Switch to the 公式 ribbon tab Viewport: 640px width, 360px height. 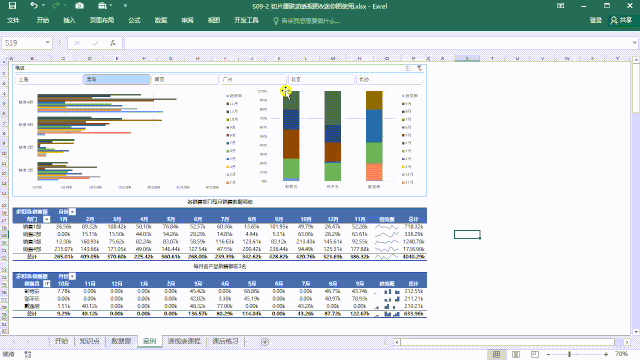pos(134,20)
